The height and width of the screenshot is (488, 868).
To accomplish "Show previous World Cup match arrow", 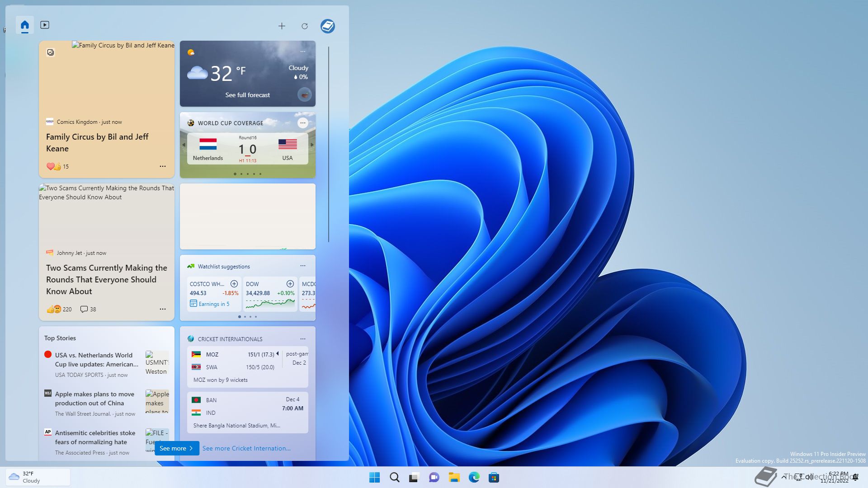I will point(184,145).
